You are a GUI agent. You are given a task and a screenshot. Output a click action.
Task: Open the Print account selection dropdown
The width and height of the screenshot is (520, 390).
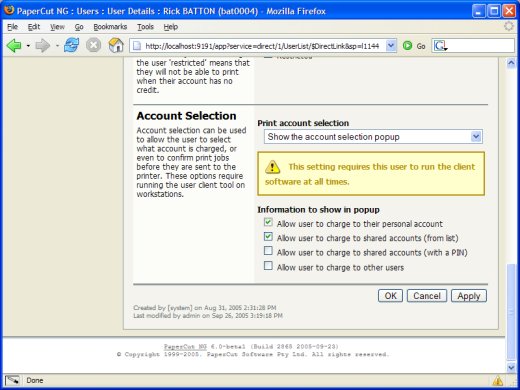373,137
